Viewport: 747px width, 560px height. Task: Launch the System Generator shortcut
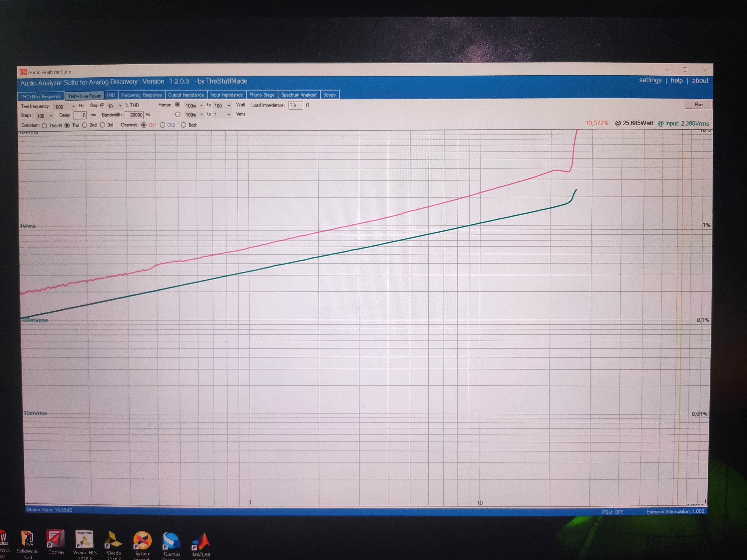(142, 542)
